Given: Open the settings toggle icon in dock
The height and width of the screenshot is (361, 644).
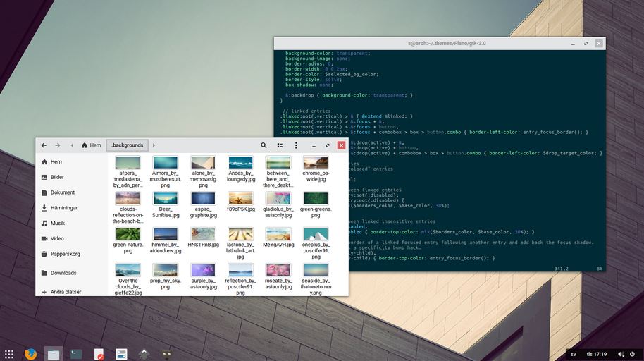Looking at the screenshot, I should coord(121,354).
